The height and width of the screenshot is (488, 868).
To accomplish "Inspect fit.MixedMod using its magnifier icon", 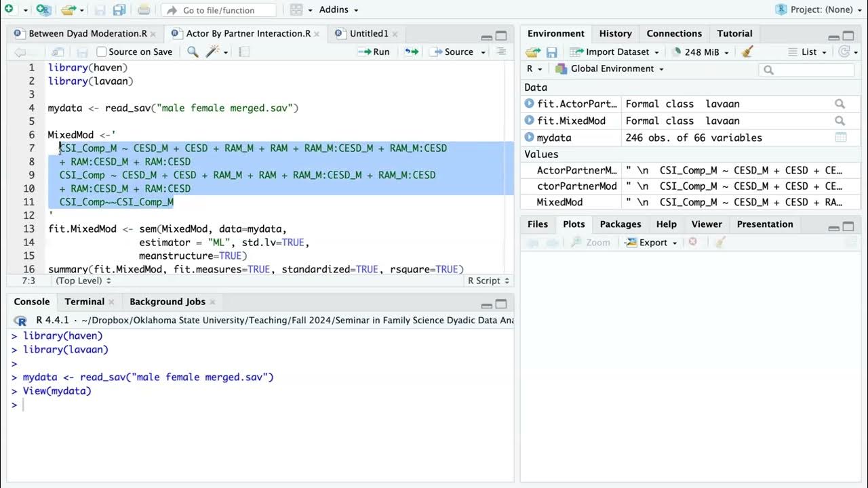I will pyautogui.click(x=840, y=121).
